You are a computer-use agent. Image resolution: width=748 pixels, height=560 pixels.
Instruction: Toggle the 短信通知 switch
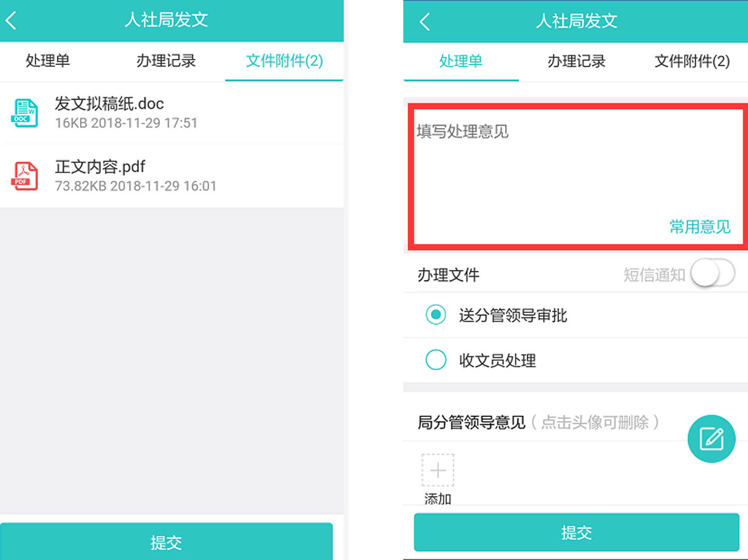713,274
